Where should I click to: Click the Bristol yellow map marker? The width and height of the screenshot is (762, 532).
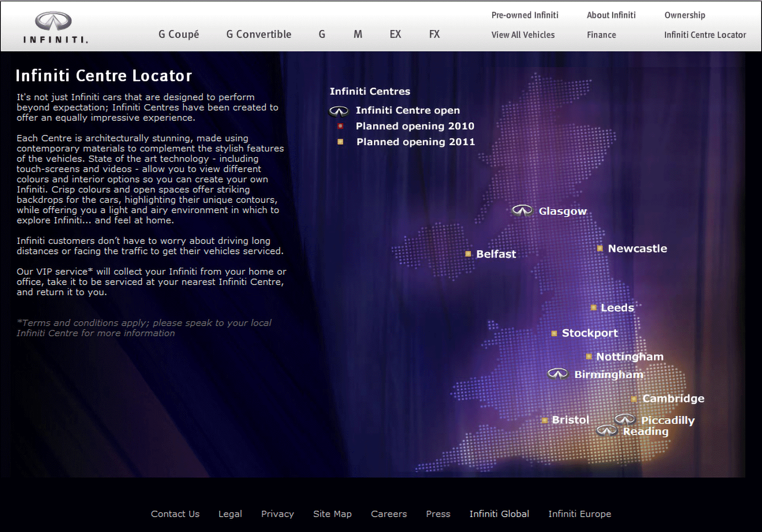coord(545,420)
